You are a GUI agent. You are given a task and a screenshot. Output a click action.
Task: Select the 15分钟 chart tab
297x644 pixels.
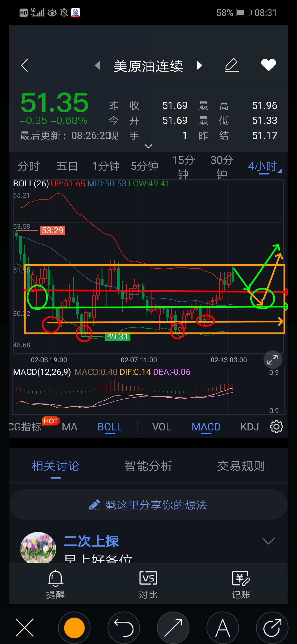[183, 167]
